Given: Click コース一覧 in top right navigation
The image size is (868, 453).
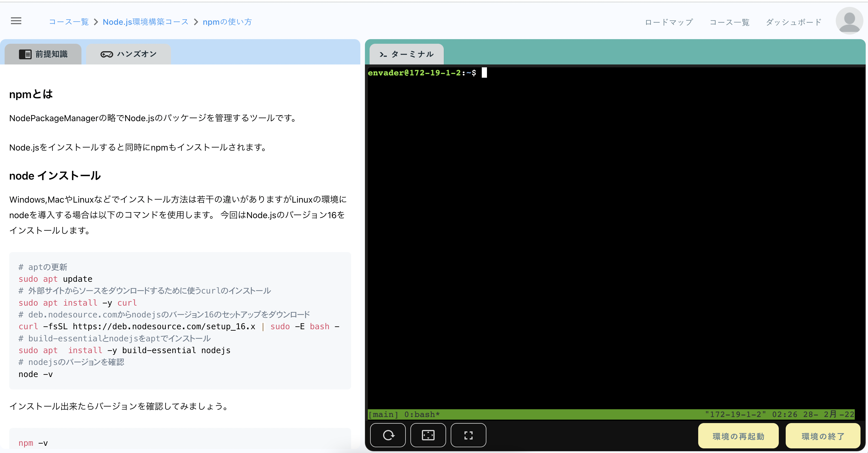Looking at the screenshot, I should [x=729, y=22].
